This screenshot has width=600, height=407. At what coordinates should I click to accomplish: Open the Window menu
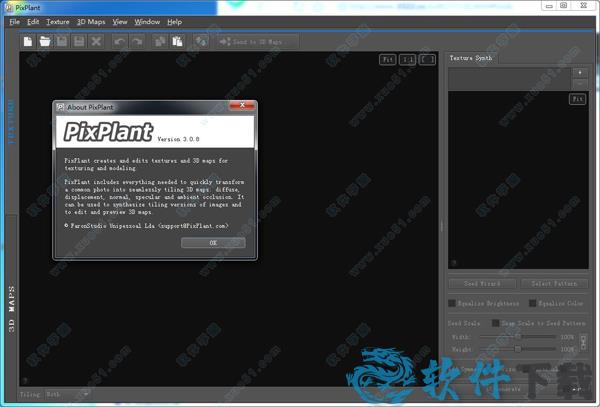pyautogui.click(x=147, y=22)
